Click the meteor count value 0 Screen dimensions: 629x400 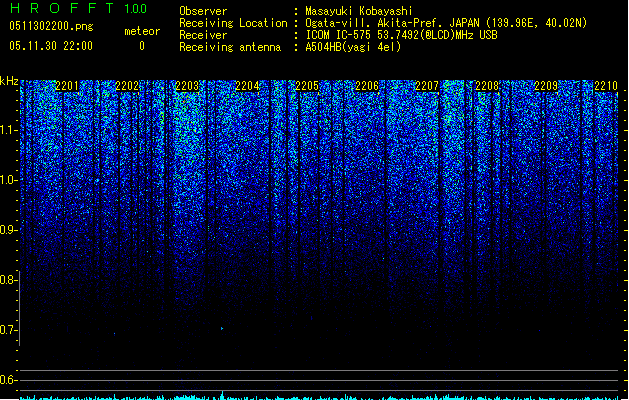tap(142, 46)
